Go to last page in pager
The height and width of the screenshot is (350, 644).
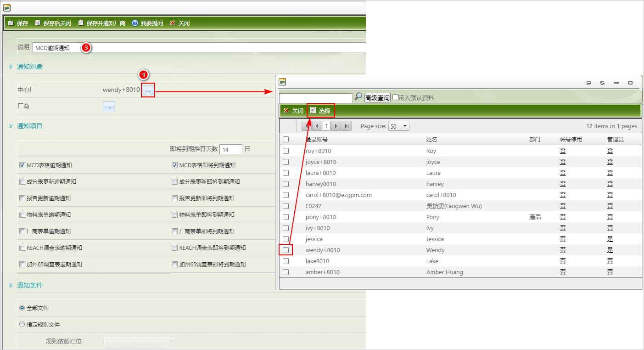tap(347, 126)
